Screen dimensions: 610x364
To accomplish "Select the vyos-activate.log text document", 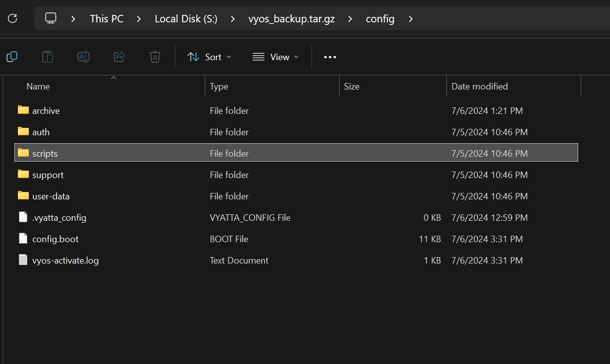I will tap(65, 261).
